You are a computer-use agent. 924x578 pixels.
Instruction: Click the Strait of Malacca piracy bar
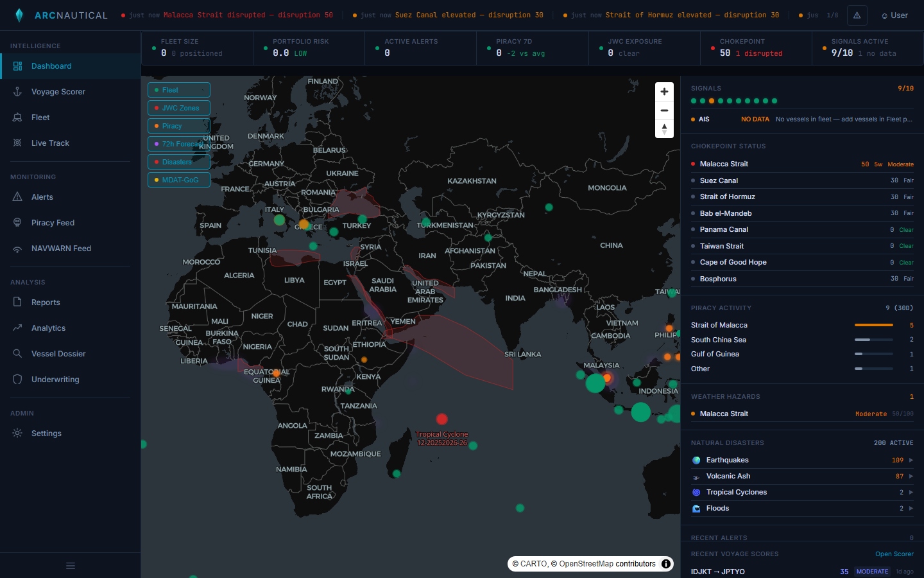coord(874,325)
